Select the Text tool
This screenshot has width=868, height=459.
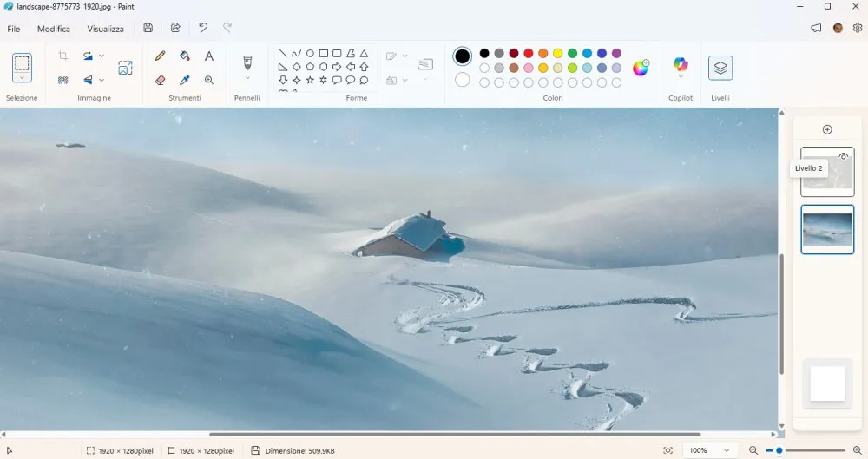point(208,56)
